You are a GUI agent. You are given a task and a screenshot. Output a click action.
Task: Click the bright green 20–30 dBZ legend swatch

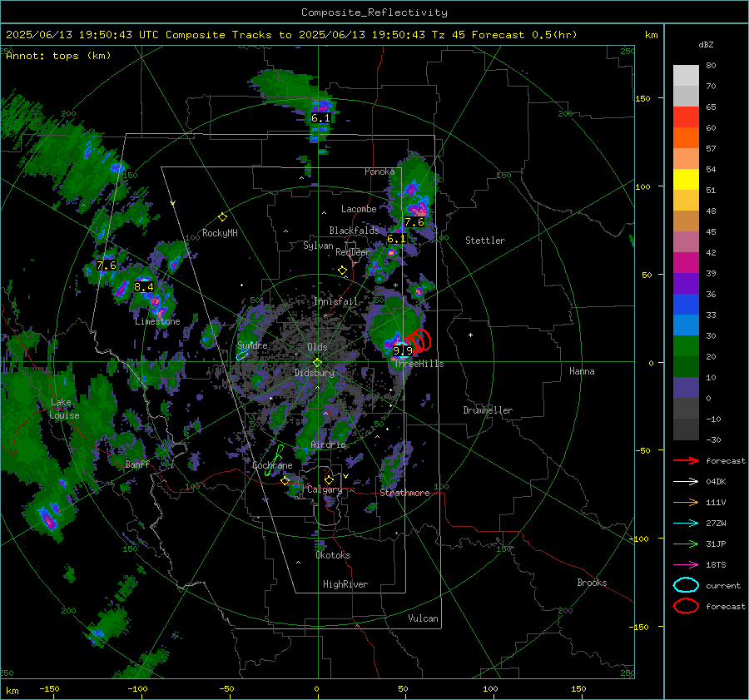tap(686, 346)
